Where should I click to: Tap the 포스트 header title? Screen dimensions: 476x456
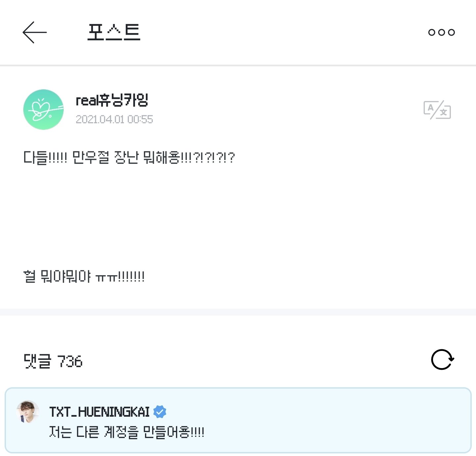click(114, 32)
